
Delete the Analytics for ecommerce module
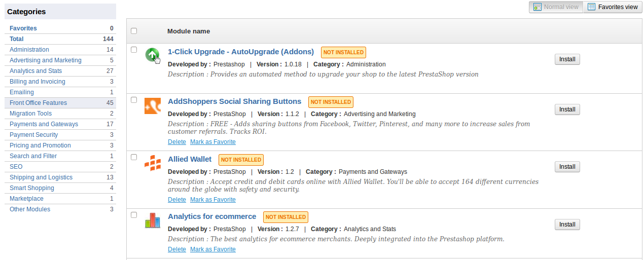(177, 249)
